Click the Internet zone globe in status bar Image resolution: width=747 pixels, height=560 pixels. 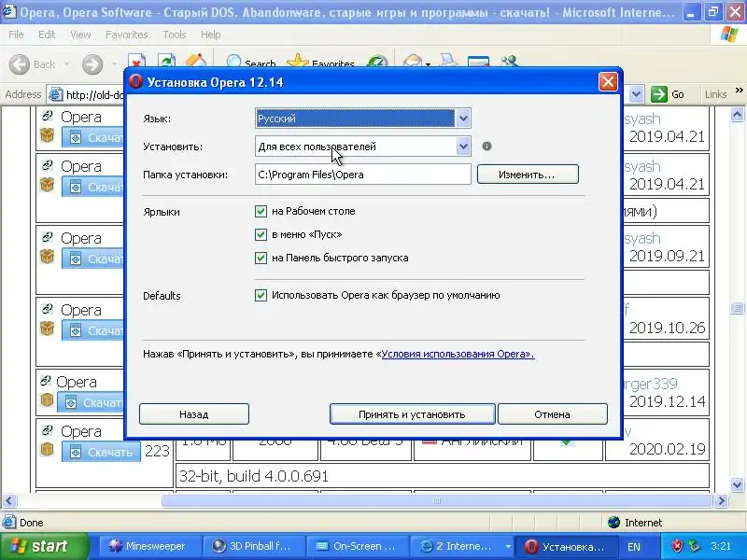(x=614, y=523)
